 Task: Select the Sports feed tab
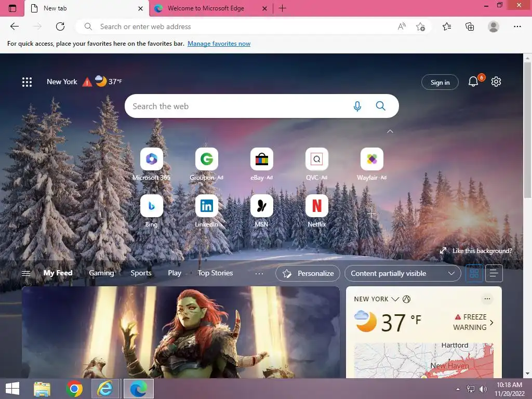click(141, 273)
